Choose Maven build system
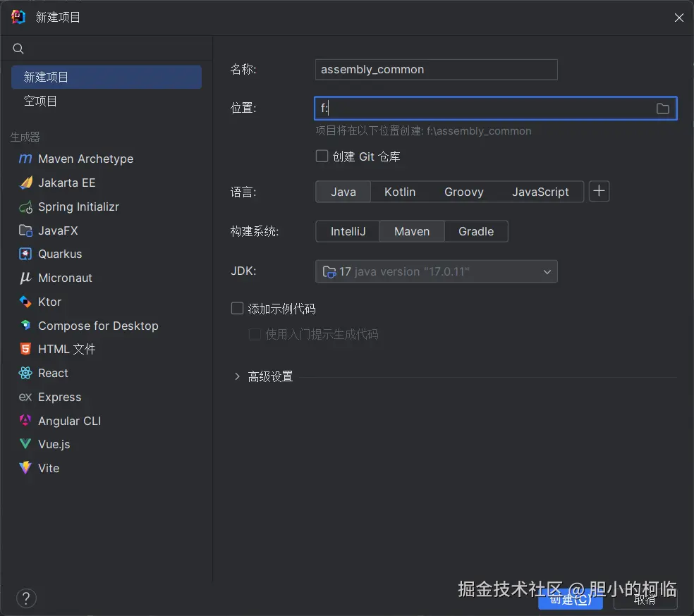 (412, 231)
